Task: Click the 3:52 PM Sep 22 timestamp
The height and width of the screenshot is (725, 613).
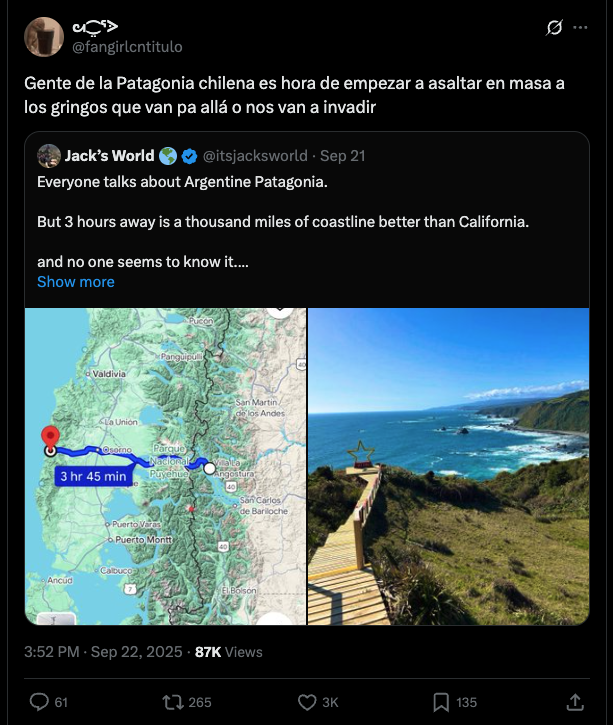Action: coord(103,652)
